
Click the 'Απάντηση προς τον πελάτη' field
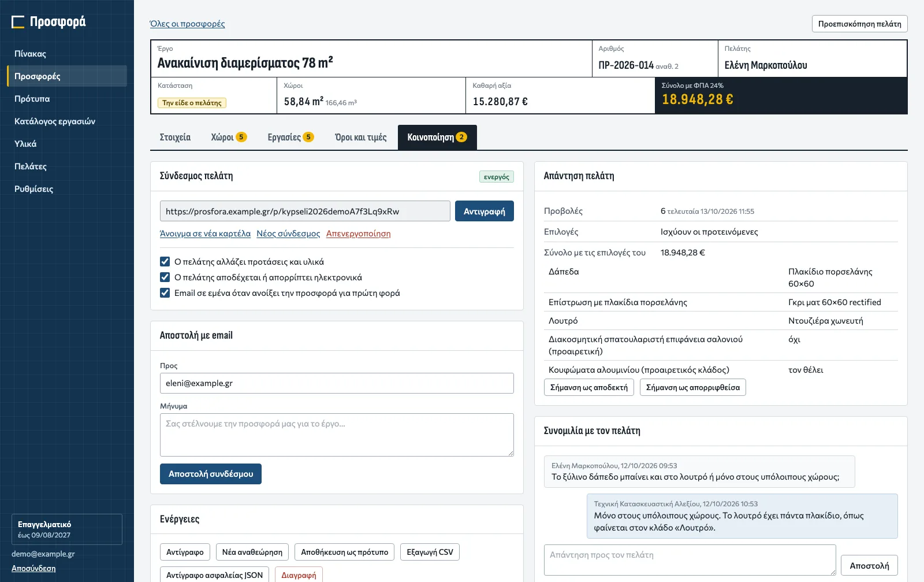tap(690, 560)
